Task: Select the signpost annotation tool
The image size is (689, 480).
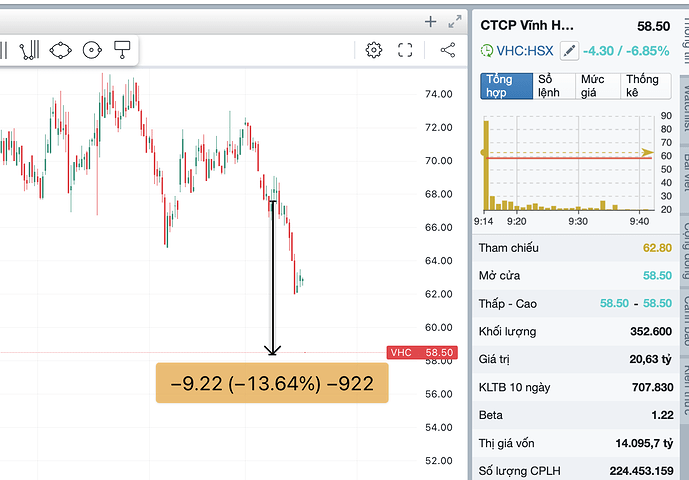Action: pos(123,48)
